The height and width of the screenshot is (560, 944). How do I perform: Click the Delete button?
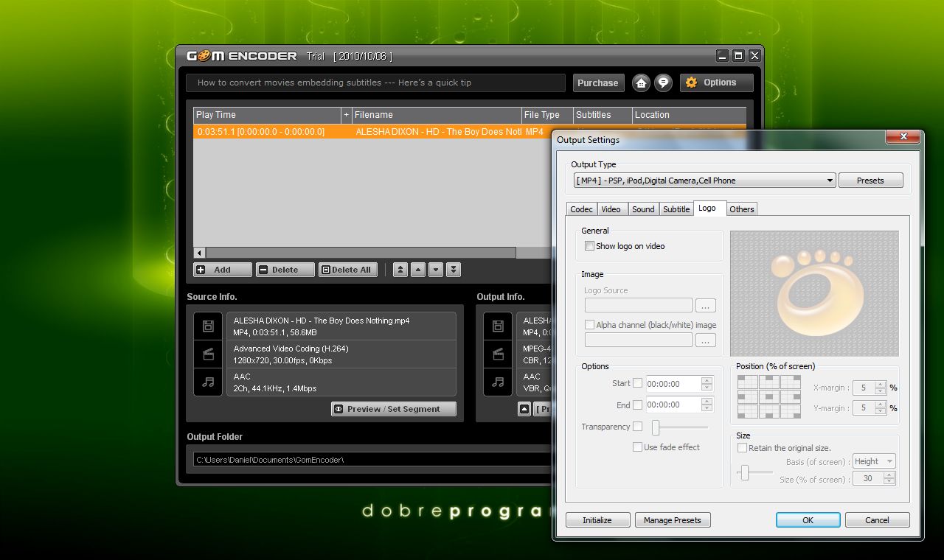tap(285, 270)
